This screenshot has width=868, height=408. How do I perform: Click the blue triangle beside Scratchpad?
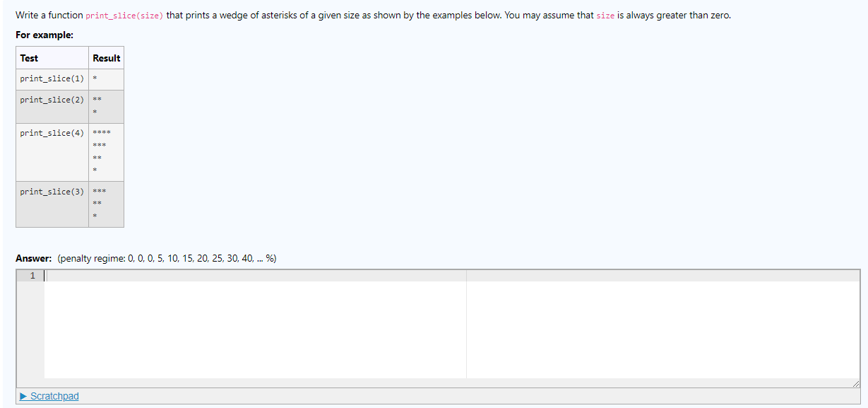tap(23, 396)
